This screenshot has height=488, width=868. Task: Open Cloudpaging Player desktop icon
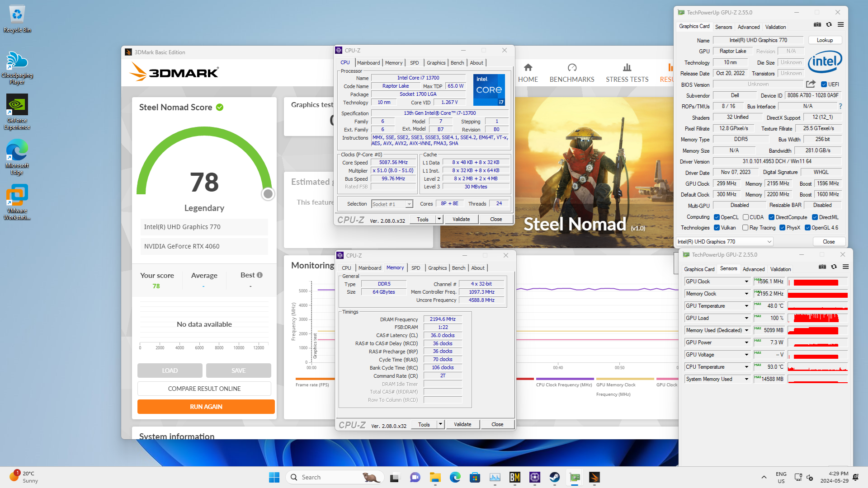point(17,68)
